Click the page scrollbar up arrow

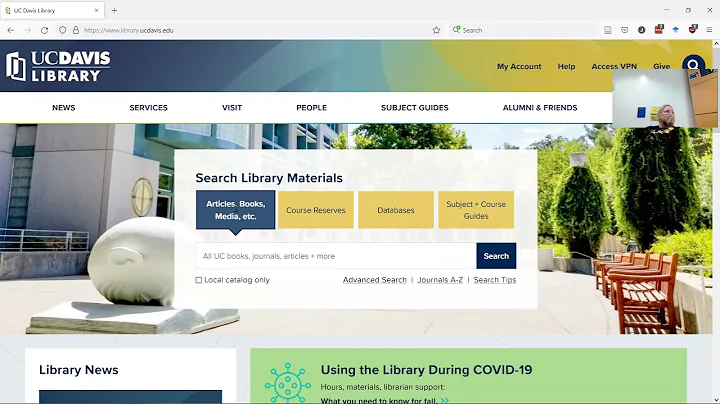pos(716,44)
